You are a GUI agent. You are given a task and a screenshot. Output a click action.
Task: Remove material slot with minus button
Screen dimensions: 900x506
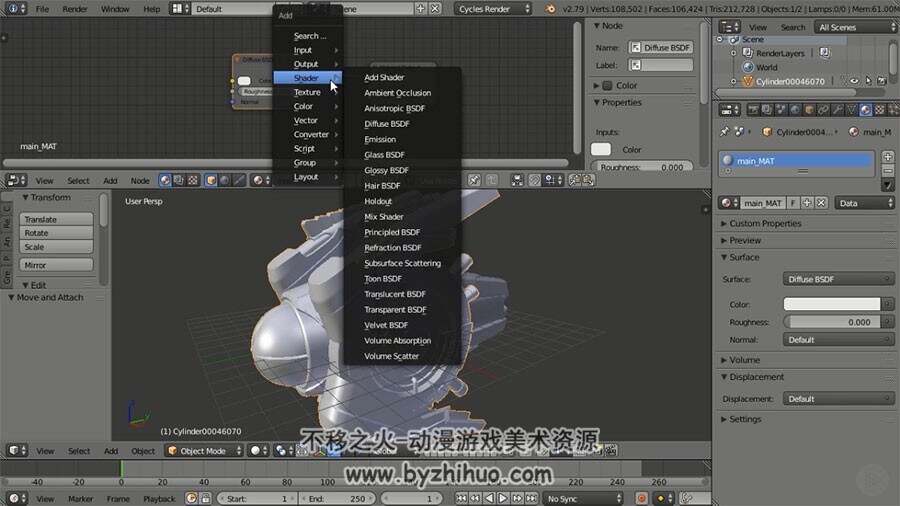tap(887, 171)
